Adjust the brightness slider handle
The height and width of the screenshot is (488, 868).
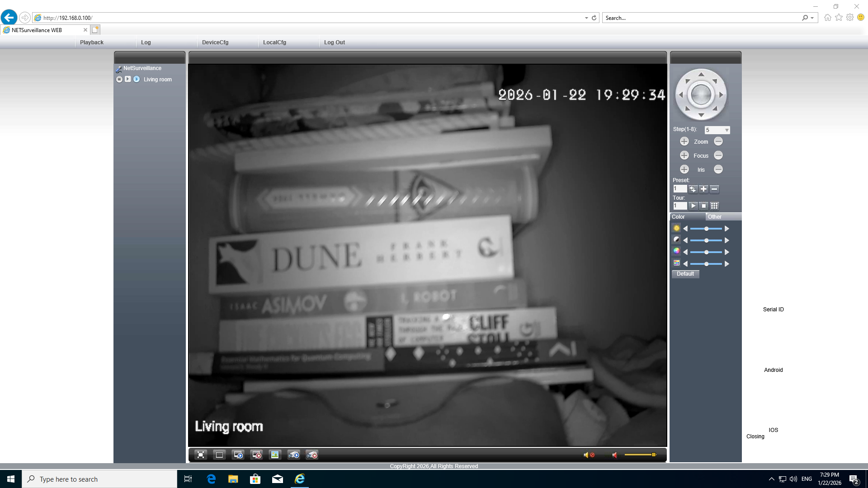pos(707,229)
